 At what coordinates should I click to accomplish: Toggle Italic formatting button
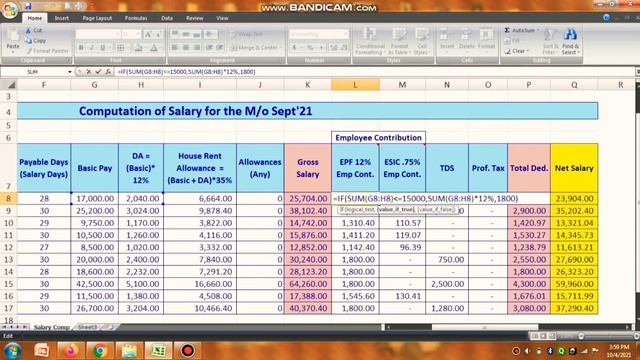tap(91, 48)
